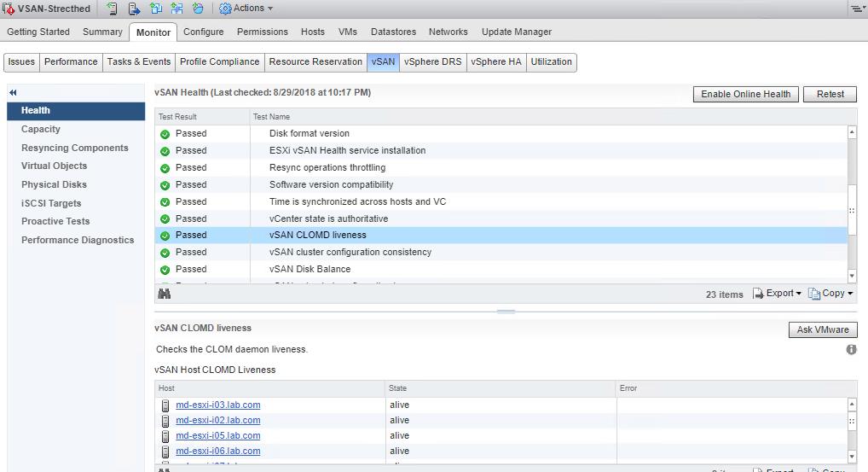Screen dimensions: 868x472
Task: Click the info icon next to CLOM description
Action: click(852, 350)
